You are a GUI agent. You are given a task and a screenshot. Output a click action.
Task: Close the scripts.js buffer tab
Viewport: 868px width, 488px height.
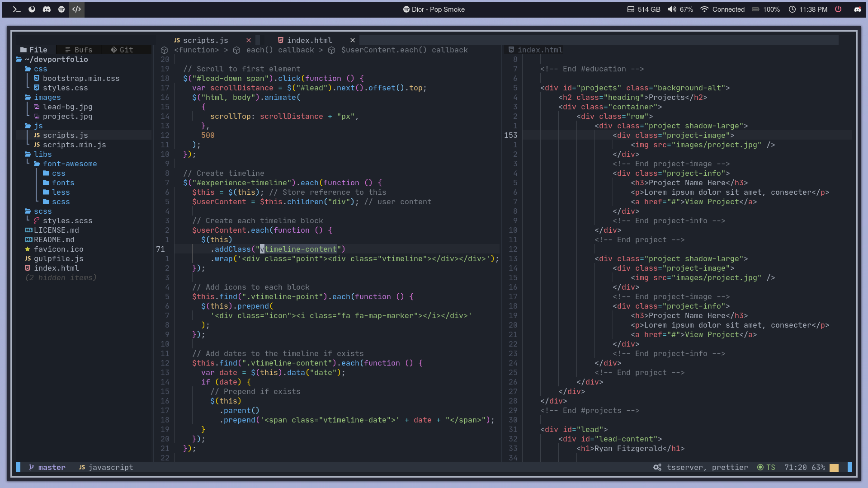(x=249, y=40)
